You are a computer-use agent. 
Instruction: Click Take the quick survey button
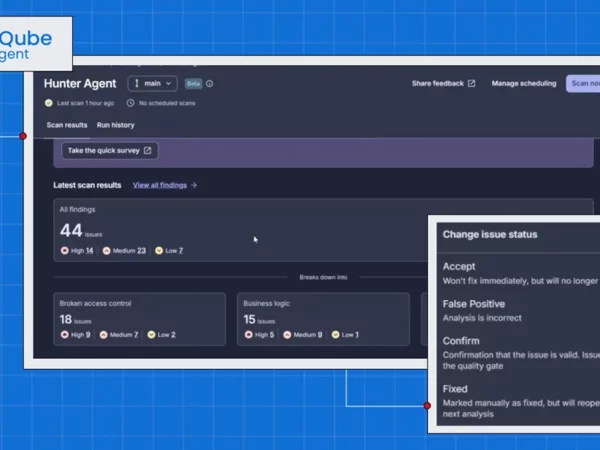(110, 150)
